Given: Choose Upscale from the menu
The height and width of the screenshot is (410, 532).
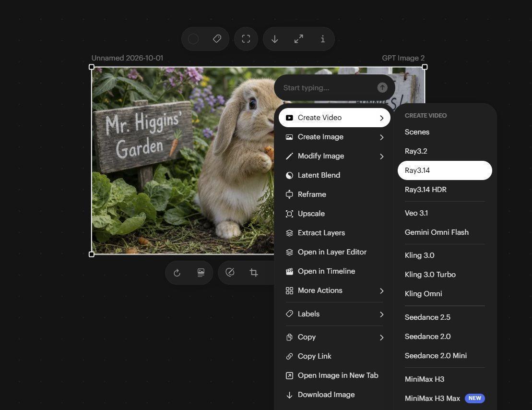Looking at the screenshot, I should click(x=334, y=214).
